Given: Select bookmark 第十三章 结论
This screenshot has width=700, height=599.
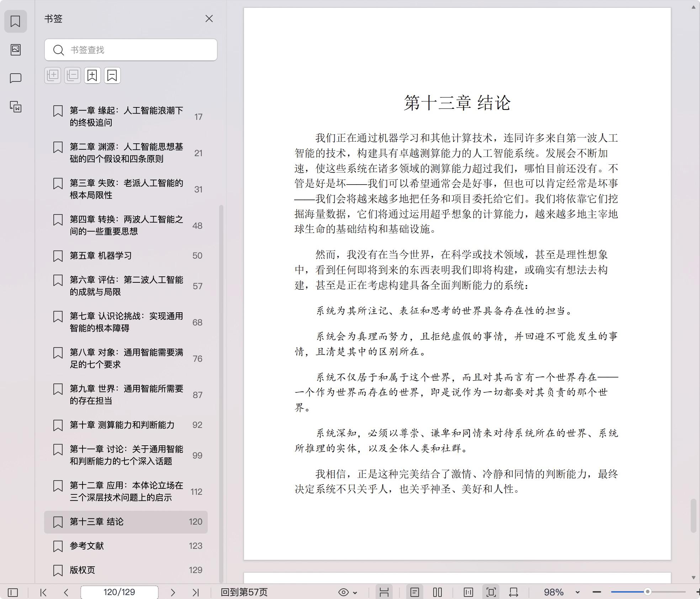Looking at the screenshot, I should pyautogui.click(x=126, y=522).
